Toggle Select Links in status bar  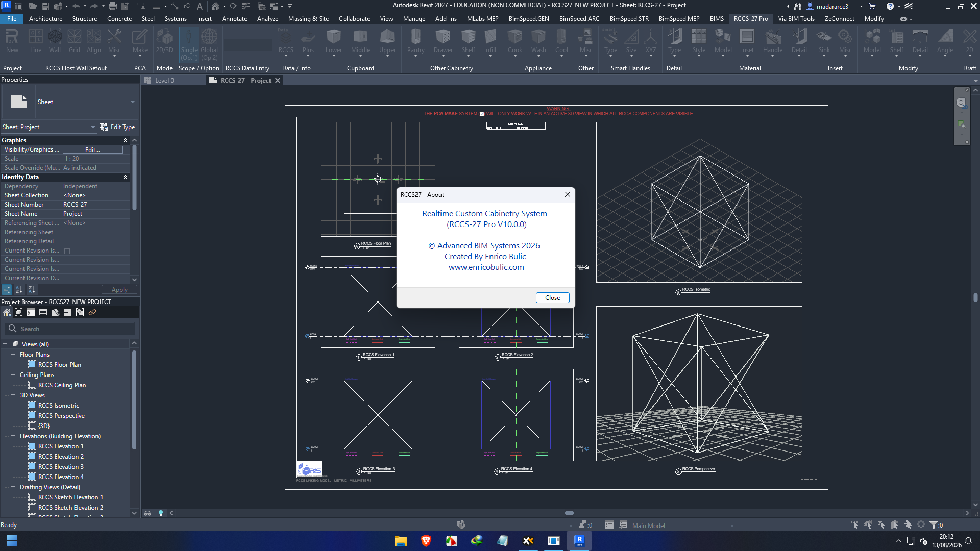(x=854, y=524)
